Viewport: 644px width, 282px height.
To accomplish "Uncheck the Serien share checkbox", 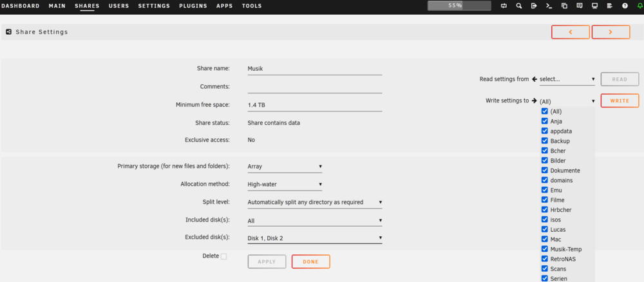I will pos(545,279).
